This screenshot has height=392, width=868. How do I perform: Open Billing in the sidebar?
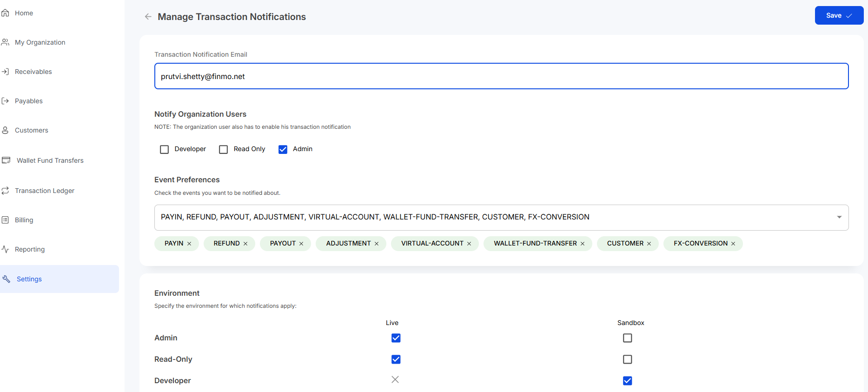[x=24, y=220]
